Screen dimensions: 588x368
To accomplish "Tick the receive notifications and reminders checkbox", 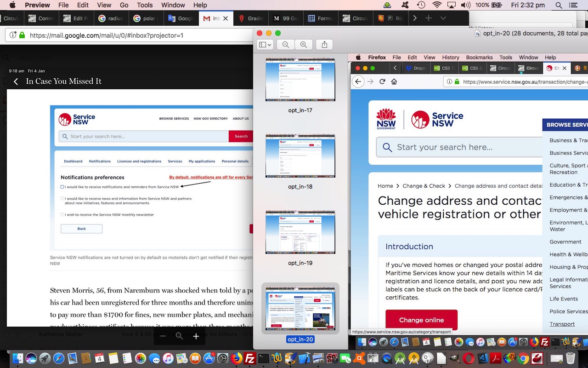I will [62, 187].
